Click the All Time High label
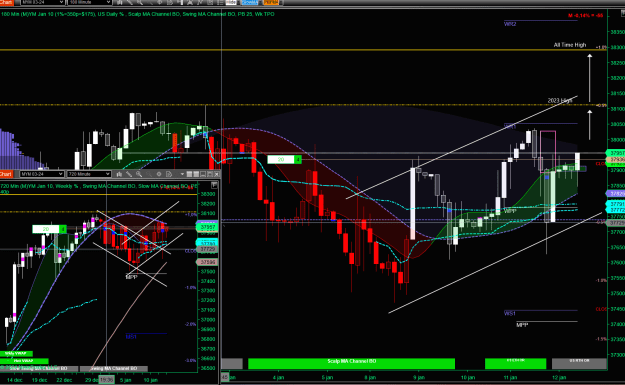Screen dimensions: 625x385 pyautogui.click(x=570, y=45)
